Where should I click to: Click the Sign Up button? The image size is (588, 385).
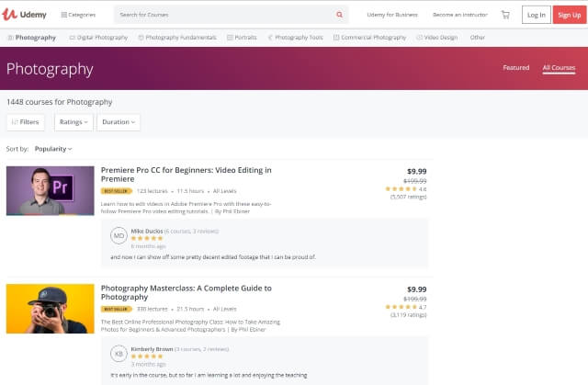(x=570, y=15)
